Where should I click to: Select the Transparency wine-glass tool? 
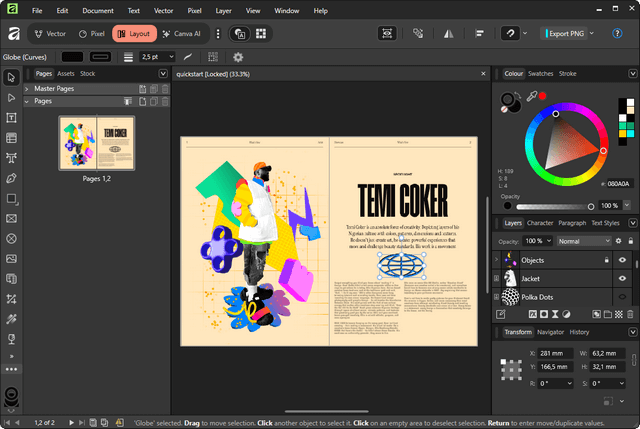coord(11,339)
